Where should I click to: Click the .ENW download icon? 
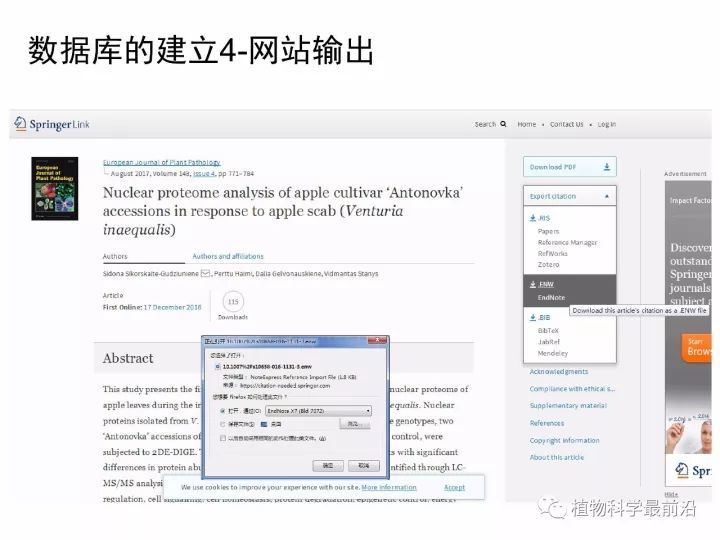533,284
